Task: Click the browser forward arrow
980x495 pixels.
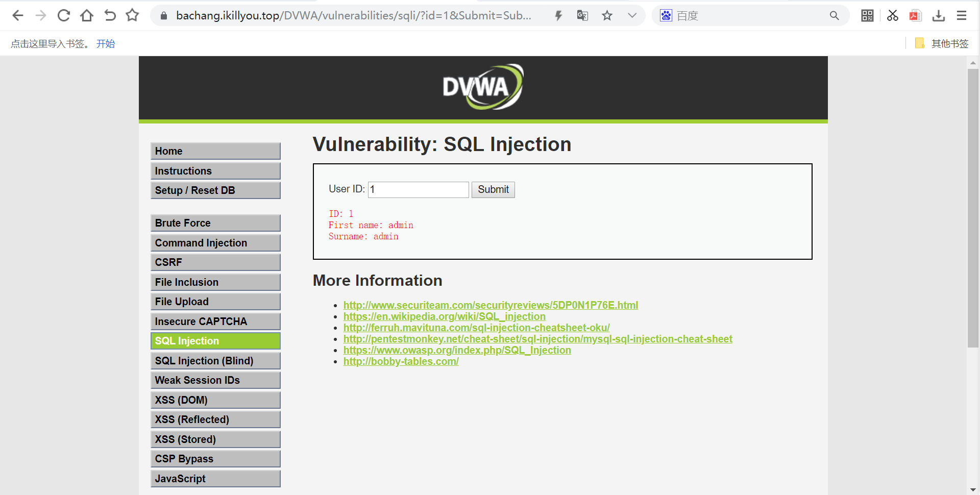Action: (x=41, y=15)
